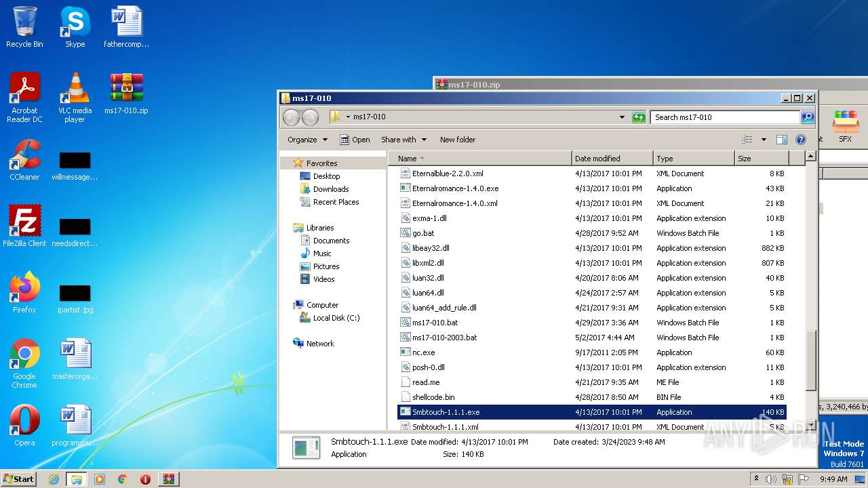Open Videos library in navigation pane
Viewport: 868px width, 488px height.
(x=323, y=279)
